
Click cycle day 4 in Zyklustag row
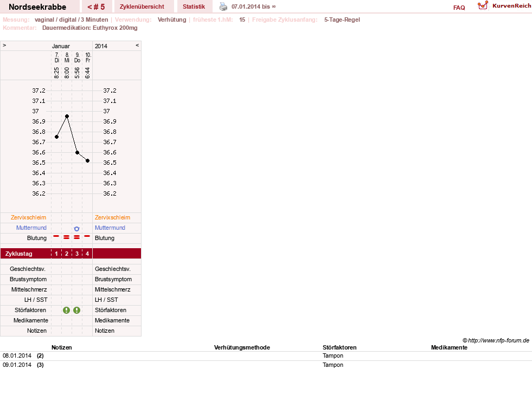click(87, 254)
